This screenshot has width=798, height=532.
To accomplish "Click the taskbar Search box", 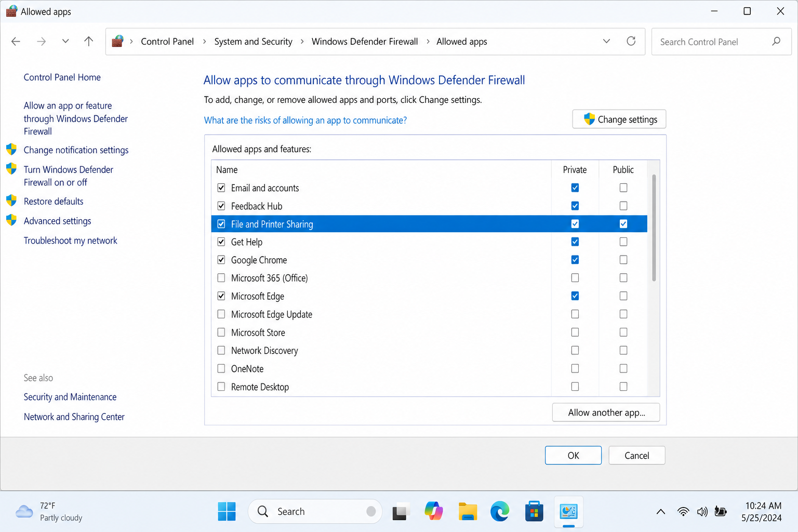I will 315,512.
